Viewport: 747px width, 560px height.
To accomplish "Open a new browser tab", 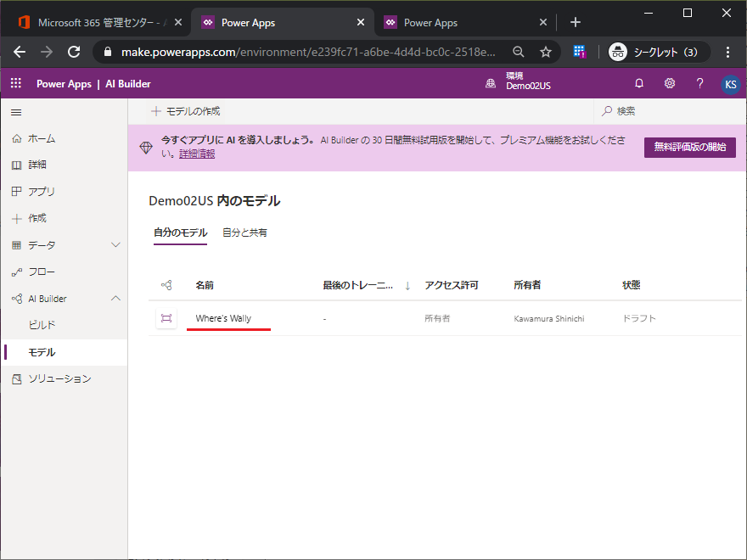I will pyautogui.click(x=576, y=22).
